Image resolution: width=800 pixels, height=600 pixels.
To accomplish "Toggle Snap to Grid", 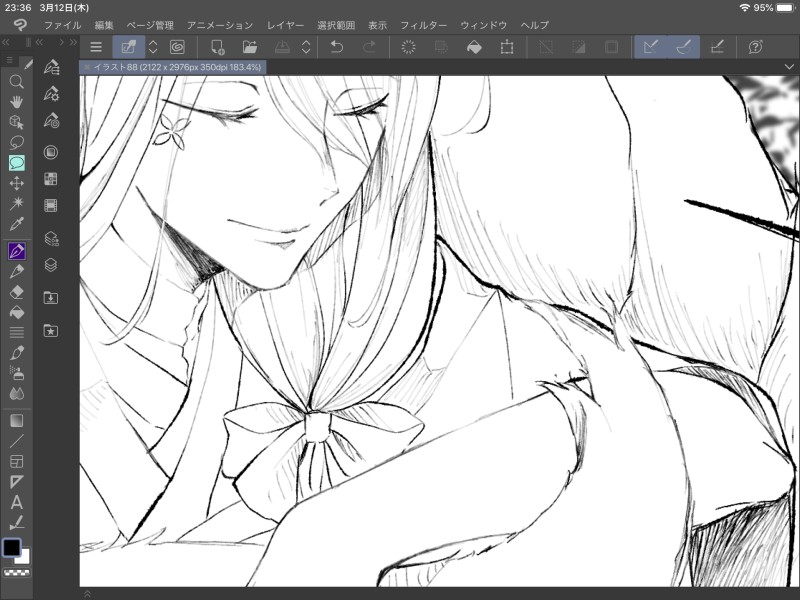I will (x=717, y=47).
